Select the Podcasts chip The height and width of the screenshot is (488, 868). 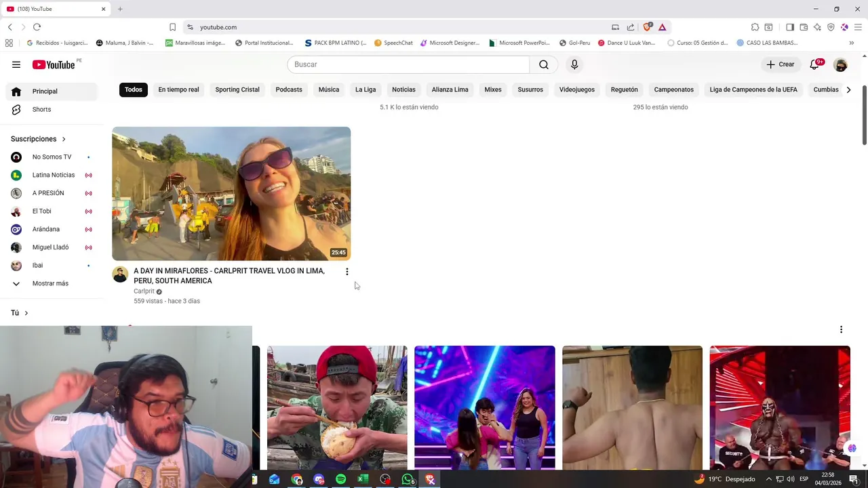(289, 89)
